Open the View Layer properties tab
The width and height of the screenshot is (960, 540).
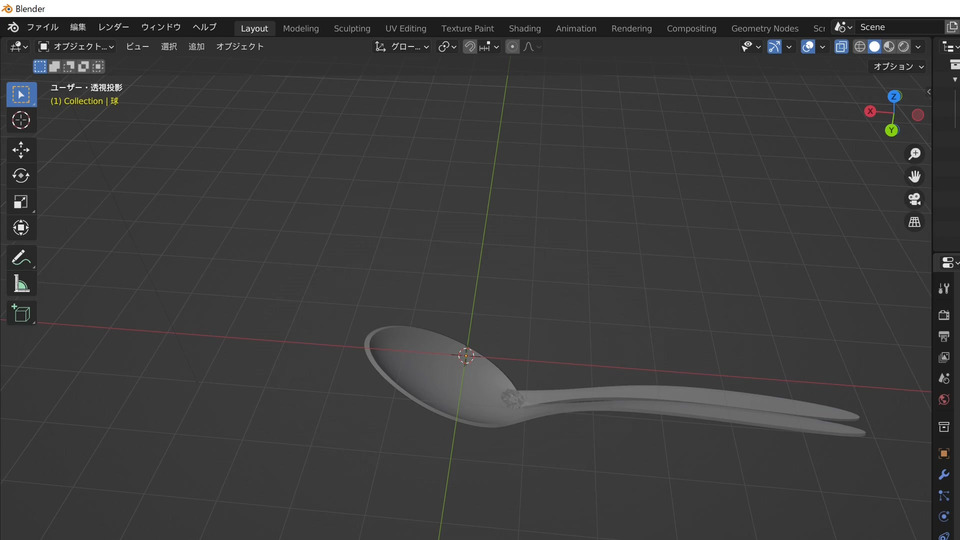click(944, 357)
